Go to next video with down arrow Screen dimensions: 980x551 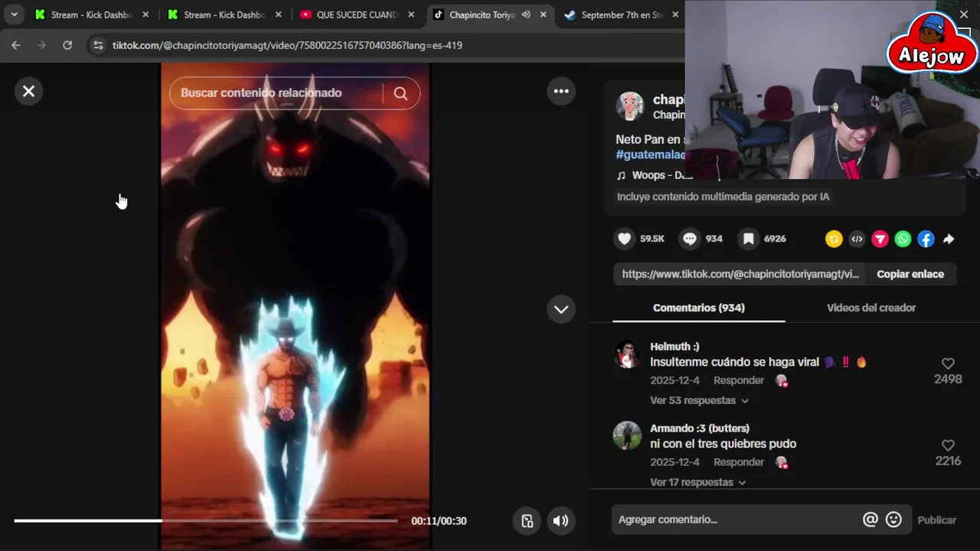coord(561,309)
